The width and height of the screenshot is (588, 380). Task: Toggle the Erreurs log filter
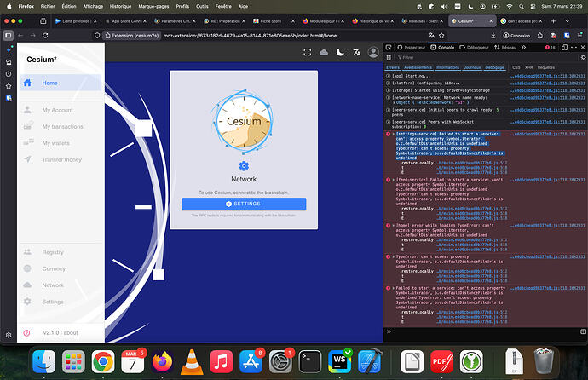pyautogui.click(x=393, y=66)
